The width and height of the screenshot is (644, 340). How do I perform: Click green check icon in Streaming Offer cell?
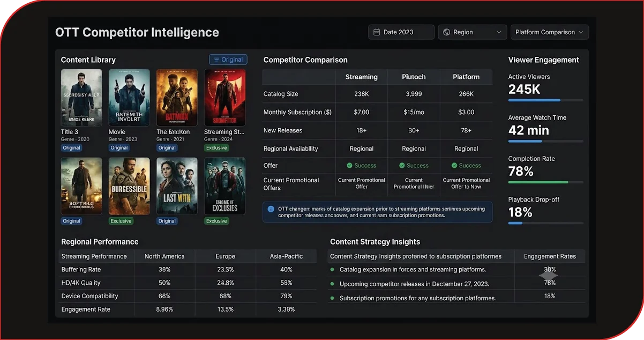point(349,166)
